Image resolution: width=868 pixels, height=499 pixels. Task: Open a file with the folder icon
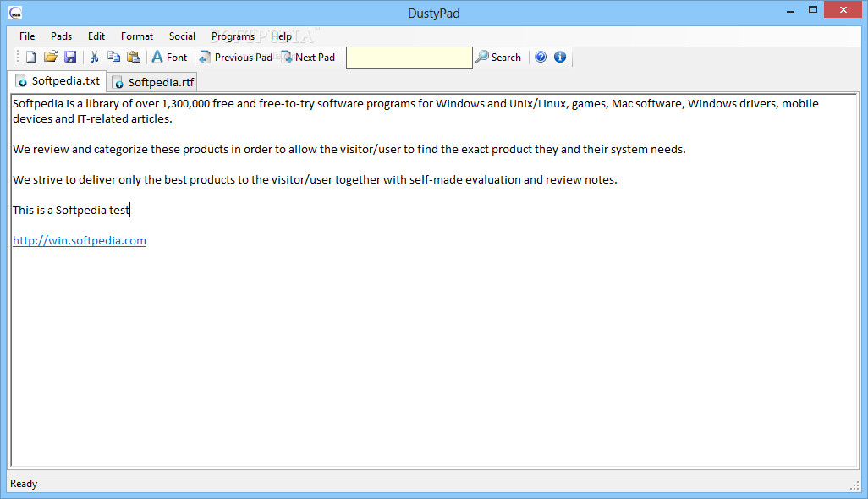(51, 57)
